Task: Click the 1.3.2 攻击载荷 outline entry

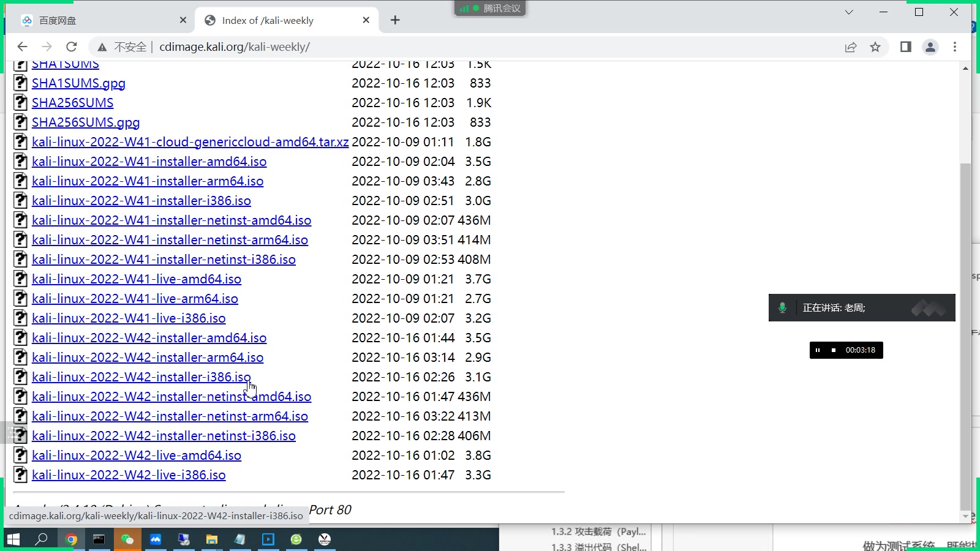Action: 598,532
